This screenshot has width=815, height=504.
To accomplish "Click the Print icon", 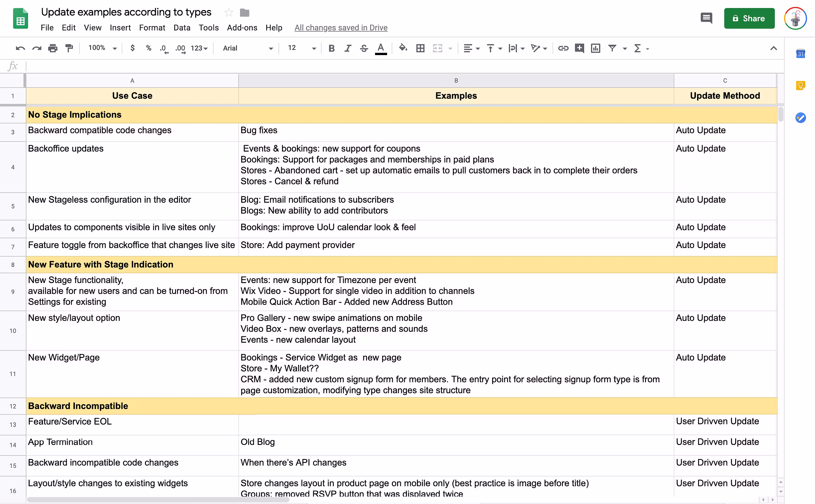I will click(x=53, y=48).
